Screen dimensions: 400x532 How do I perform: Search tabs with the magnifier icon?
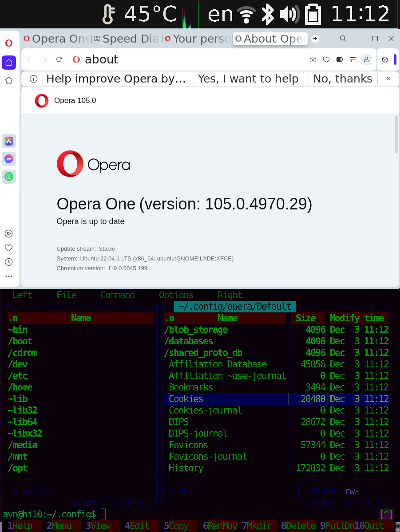click(x=343, y=39)
